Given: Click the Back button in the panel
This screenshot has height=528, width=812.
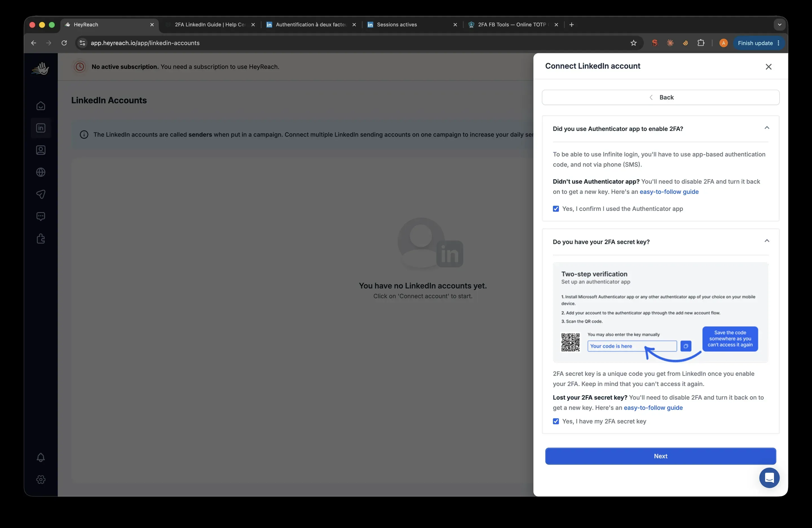Looking at the screenshot, I should point(661,97).
